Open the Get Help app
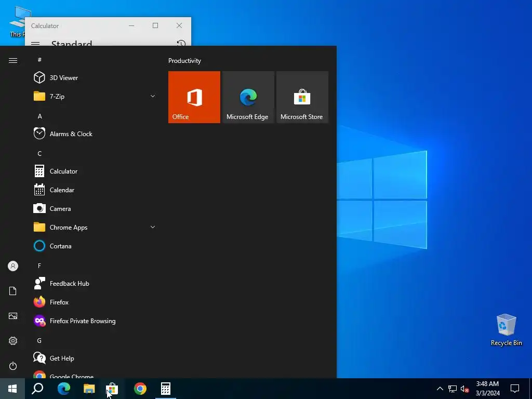This screenshot has width=532, height=399. pyautogui.click(x=95, y=358)
